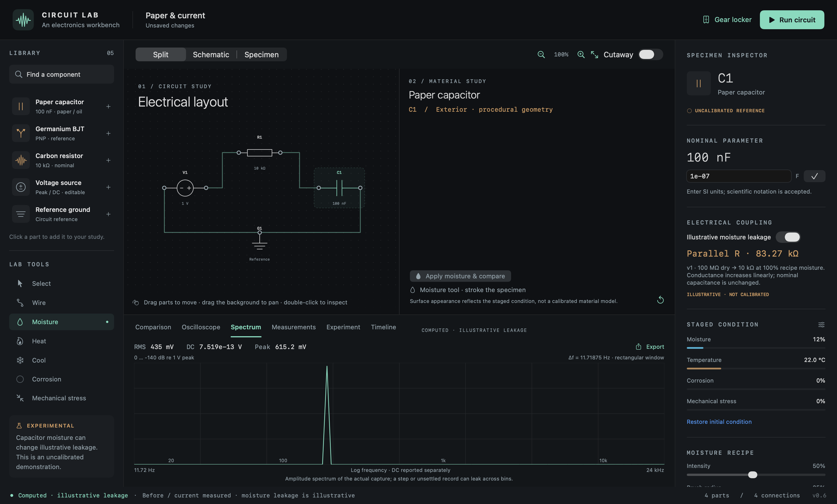The width and height of the screenshot is (837, 504).
Task: Adjust the Temperature staged condition bar
Action: pyautogui.click(x=756, y=368)
